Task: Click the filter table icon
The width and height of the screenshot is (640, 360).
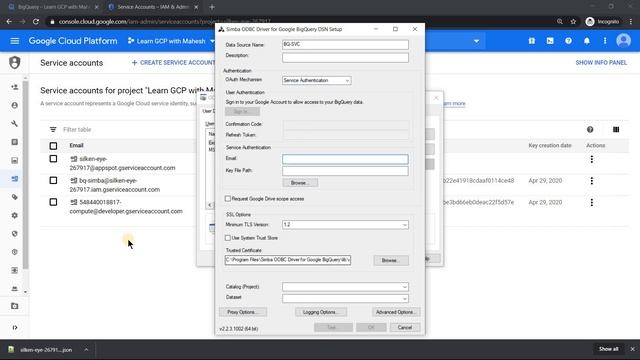Action: 53,129
